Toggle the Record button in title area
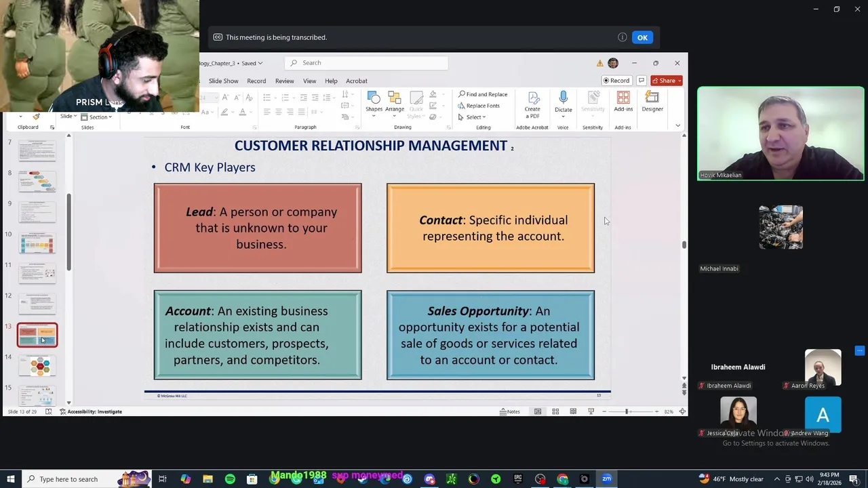 click(x=616, y=81)
